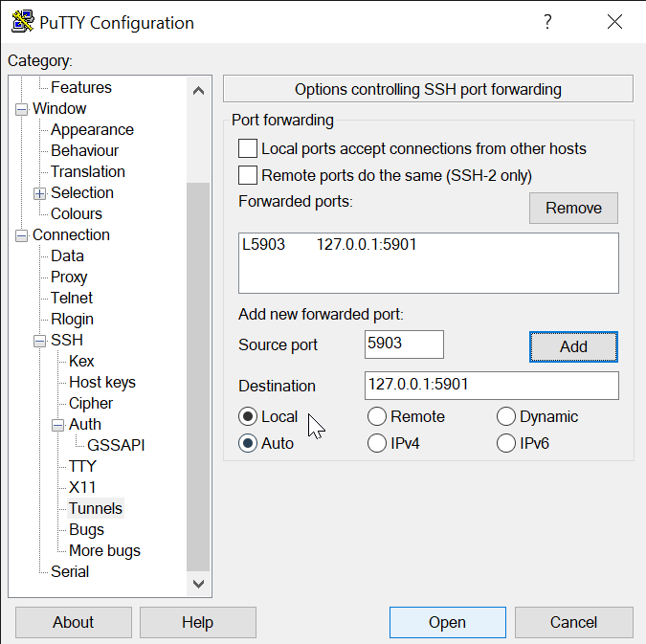Image resolution: width=646 pixels, height=644 pixels.
Task: Click the question mark help button
Action: (547, 21)
